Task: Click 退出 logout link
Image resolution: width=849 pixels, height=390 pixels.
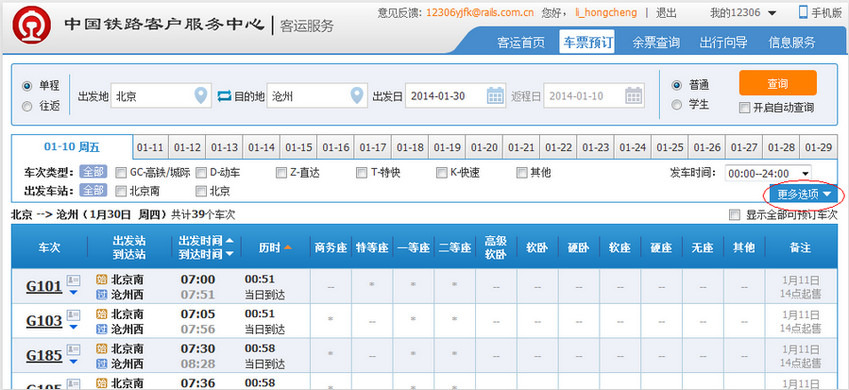Action: pos(667,12)
